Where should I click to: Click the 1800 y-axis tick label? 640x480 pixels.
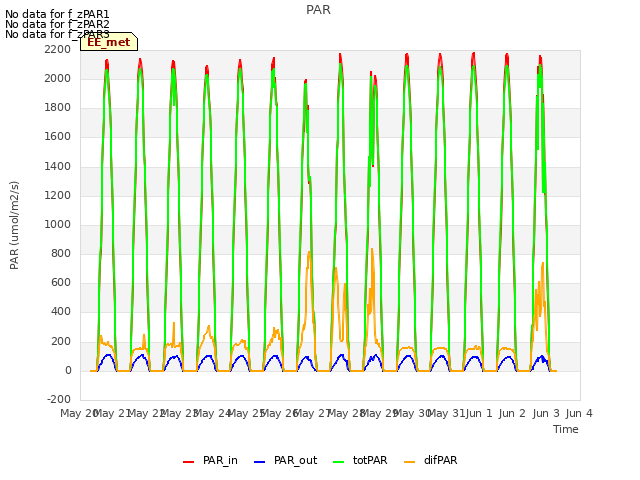pyautogui.click(x=58, y=108)
